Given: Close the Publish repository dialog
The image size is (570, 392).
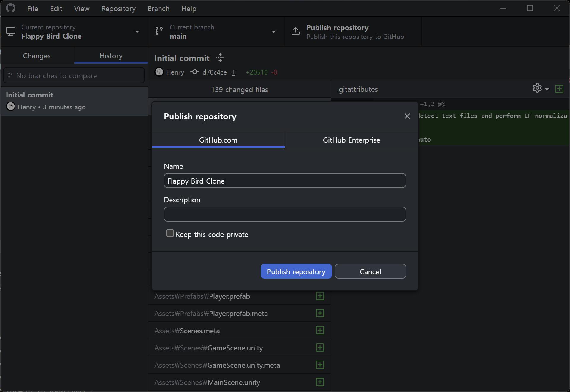Looking at the screenshot, I should click(407, 116).
